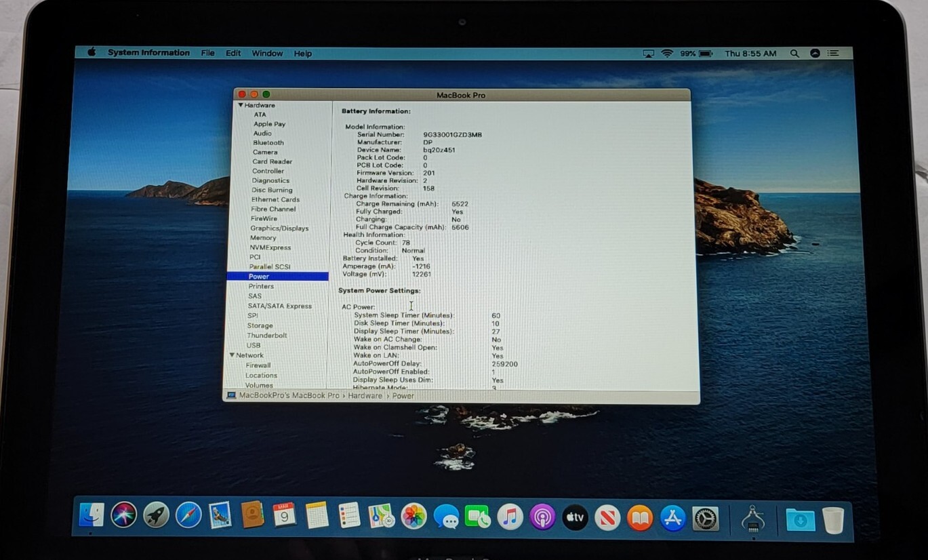
Task: Open the Music app in Dock
Action: (510, 517)
